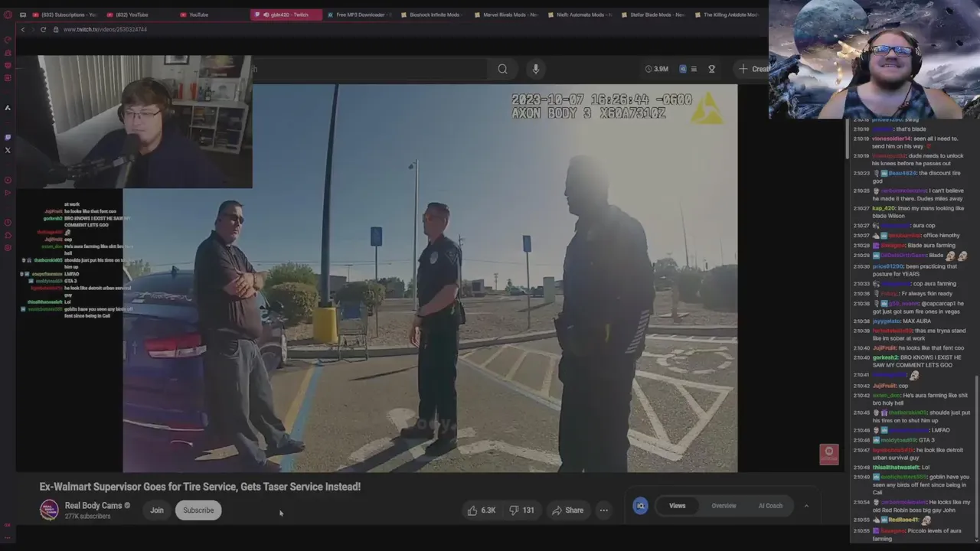Image resolution: width=980 pixels, height=551 pixels.
Task: Open the workspaces icon left of browser tabs
Action: [x=22, y=15]
